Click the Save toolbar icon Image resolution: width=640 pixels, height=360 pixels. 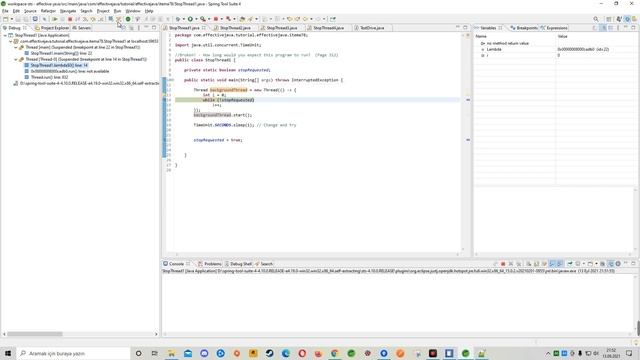(x=18, y=19)
